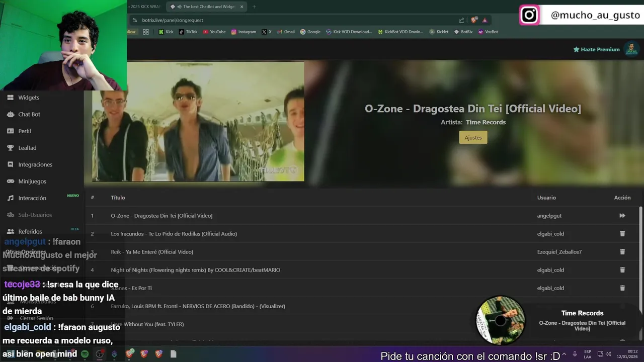The image size is (644, 362).
Task: Click the Spotify taskbar icon
Action: [85, 354]
